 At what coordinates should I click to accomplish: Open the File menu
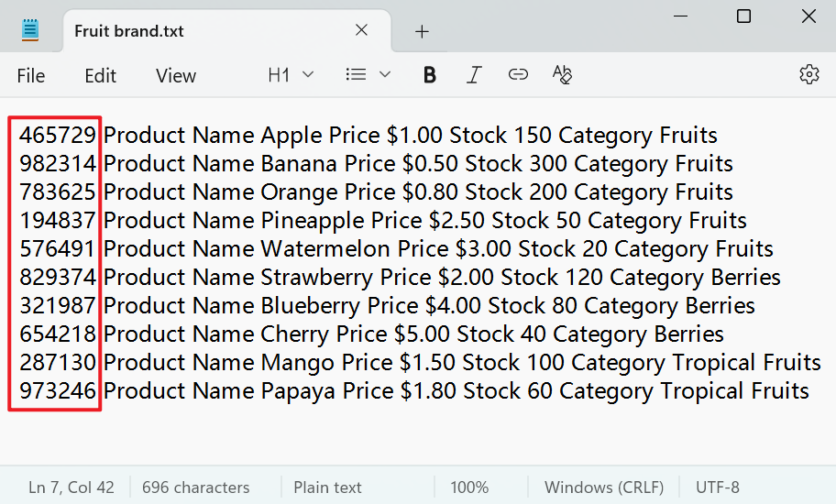(31, 76)
